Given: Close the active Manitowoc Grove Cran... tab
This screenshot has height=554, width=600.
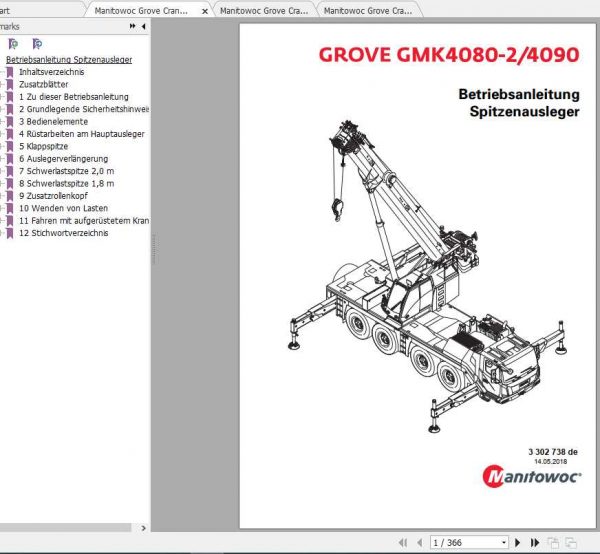Looking at the screenshot, I should pos(205,11).
